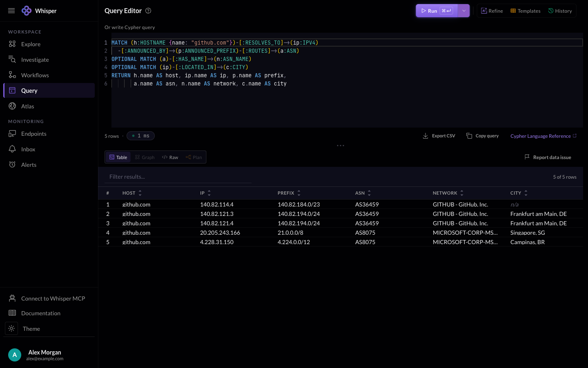Open query Templates

click(526, 11)
